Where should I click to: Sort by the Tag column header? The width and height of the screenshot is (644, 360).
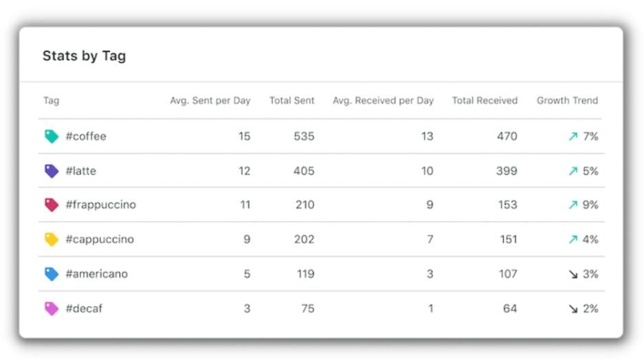52,100
